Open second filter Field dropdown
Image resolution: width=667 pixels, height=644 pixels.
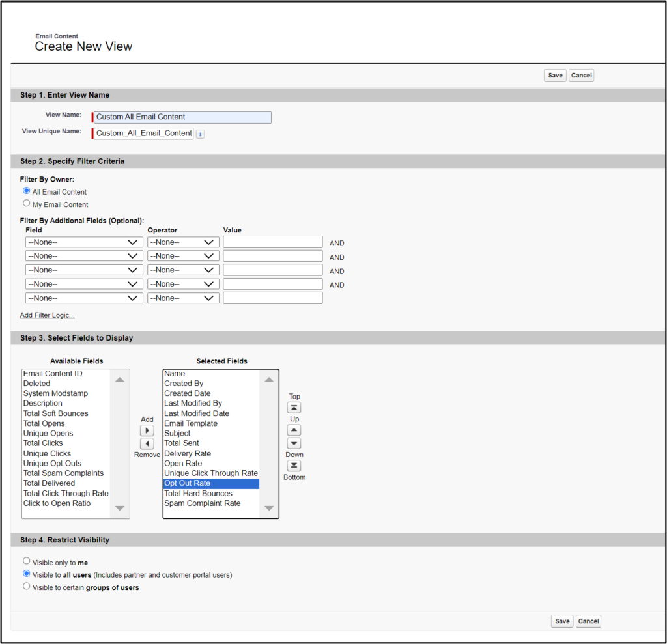[x=84, y=256]
